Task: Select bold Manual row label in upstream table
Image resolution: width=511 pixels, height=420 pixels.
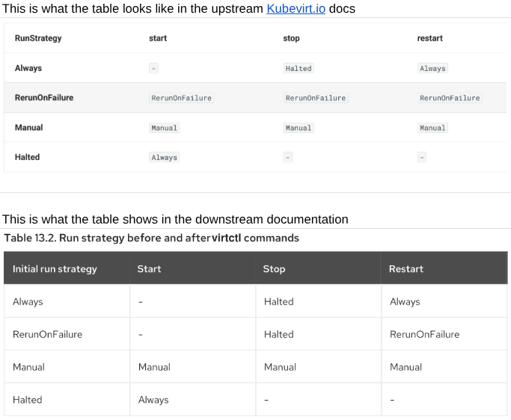Action: click(x=29, y=128)
